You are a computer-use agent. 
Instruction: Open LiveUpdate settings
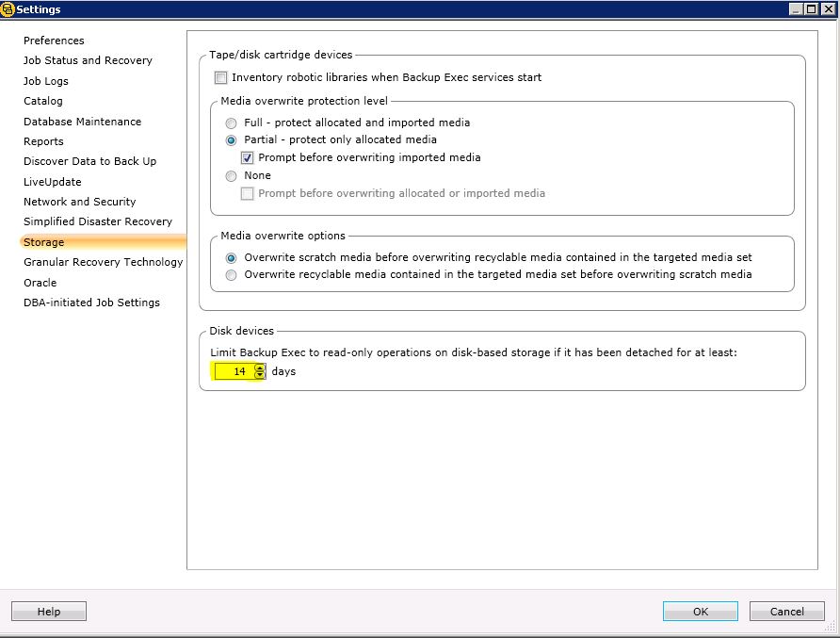point(52,182)
